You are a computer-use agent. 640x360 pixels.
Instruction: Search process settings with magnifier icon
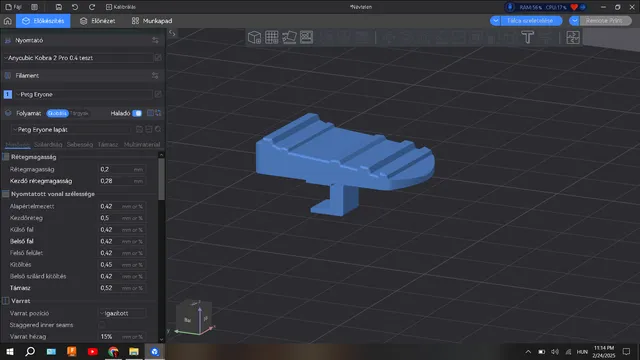pos(158,129)
